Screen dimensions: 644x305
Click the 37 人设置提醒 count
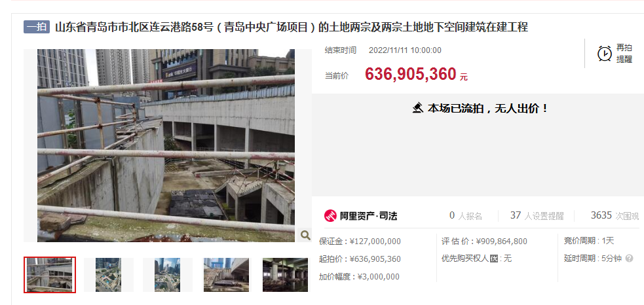click(x=537, y=215)
